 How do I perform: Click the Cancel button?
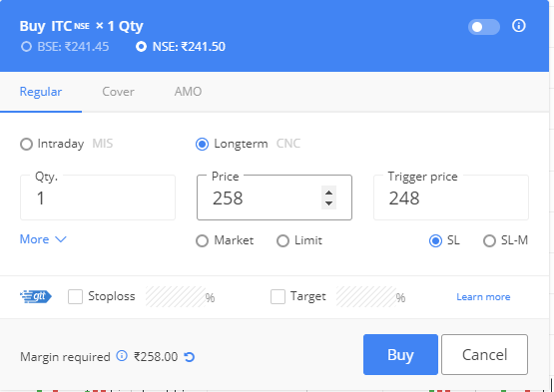coord(484,354)
